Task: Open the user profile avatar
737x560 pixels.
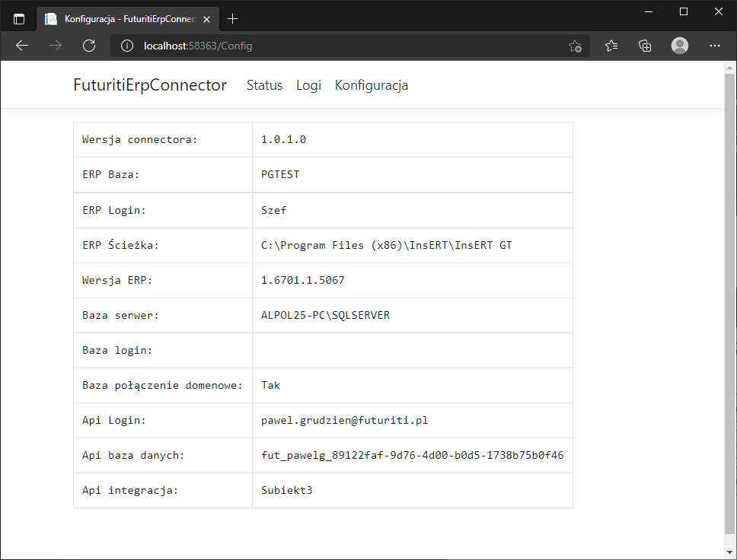Action: click(x=680, y=46)
